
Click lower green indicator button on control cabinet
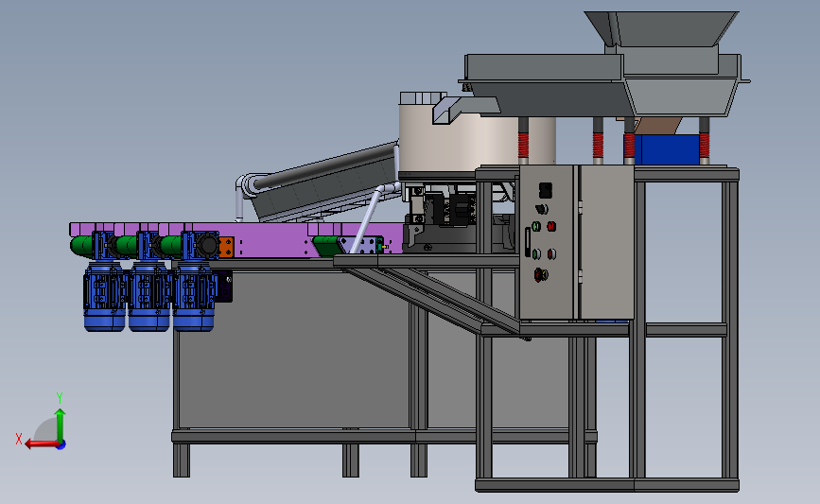point(536,254)
